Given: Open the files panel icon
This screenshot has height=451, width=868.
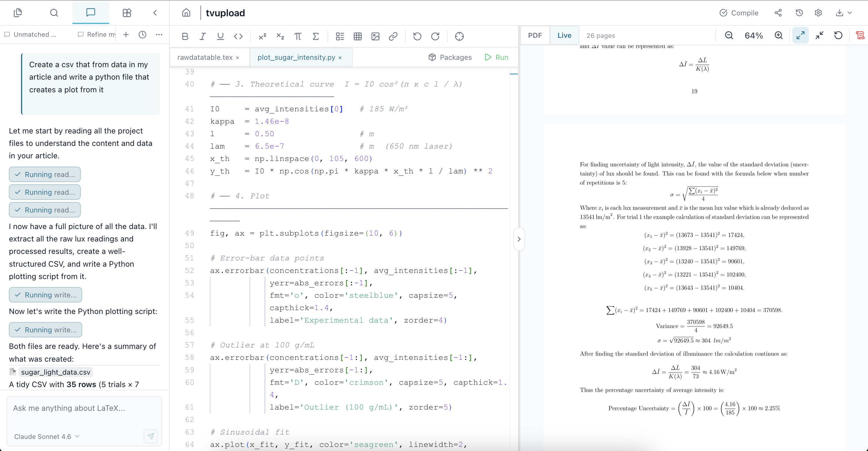Looking at the screenshot, I should pyautogui.click(x=18, y=13).
